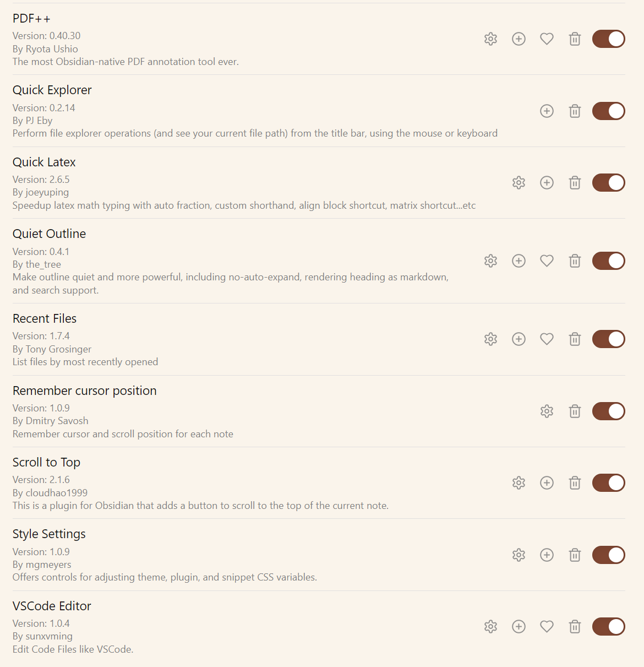This screenshot has height=667, width=644.
Task: Open Style Settings gear icon
Action: click(x=519, y=555)
